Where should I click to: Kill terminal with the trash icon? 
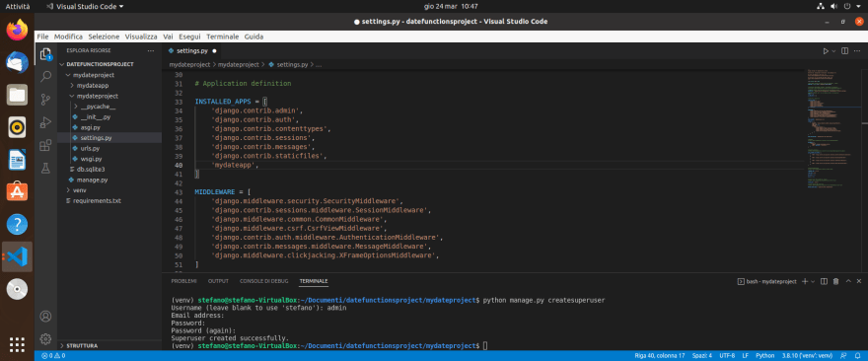point(835,281)
